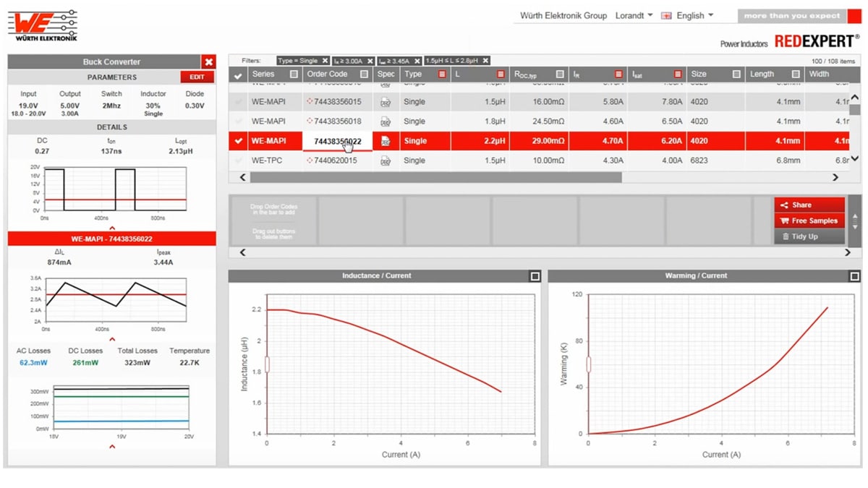Click order code link 7440620015

(336, 160)
